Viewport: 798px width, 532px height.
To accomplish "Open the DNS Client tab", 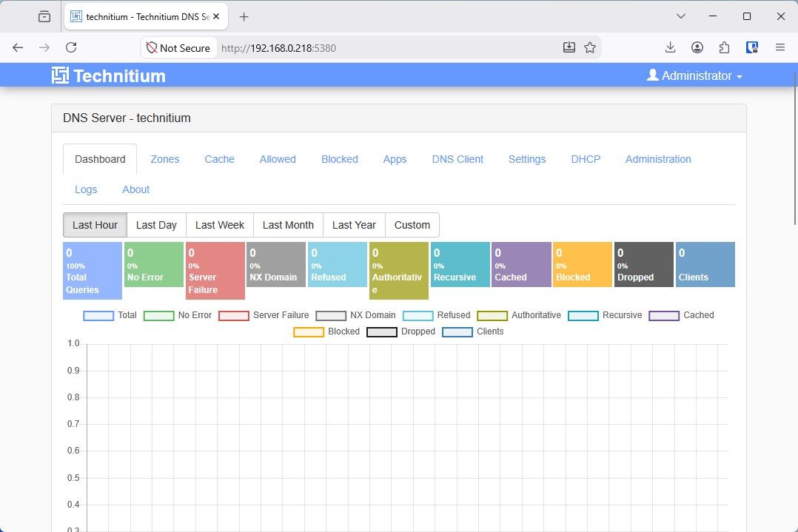I will 457,159.
